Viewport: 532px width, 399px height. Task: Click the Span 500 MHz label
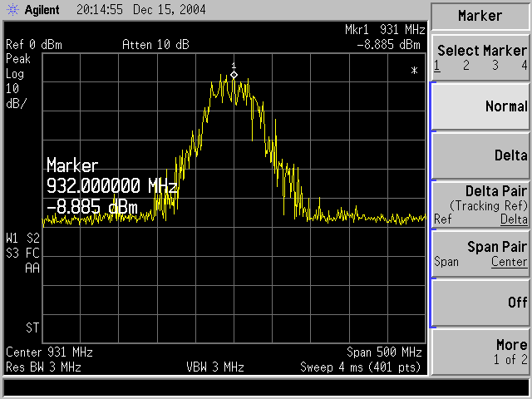click(x=384, y=352)
